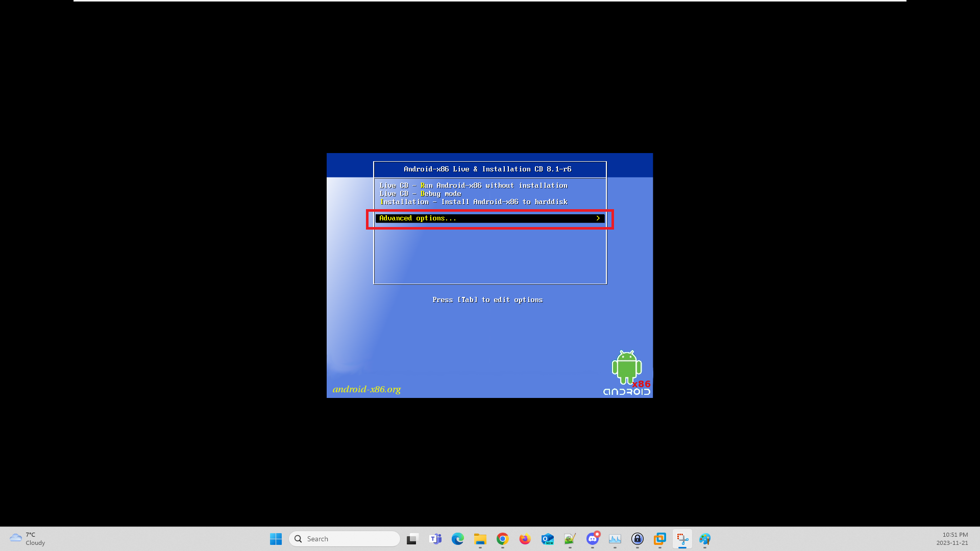Open the weather widget showing 7°C Cloudy

pos(28,539)
